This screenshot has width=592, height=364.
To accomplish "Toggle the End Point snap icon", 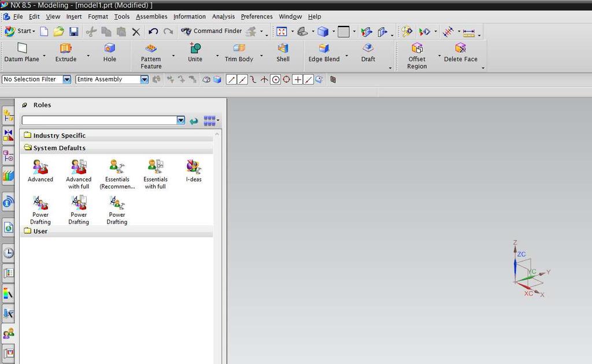I will coord(231,80).
